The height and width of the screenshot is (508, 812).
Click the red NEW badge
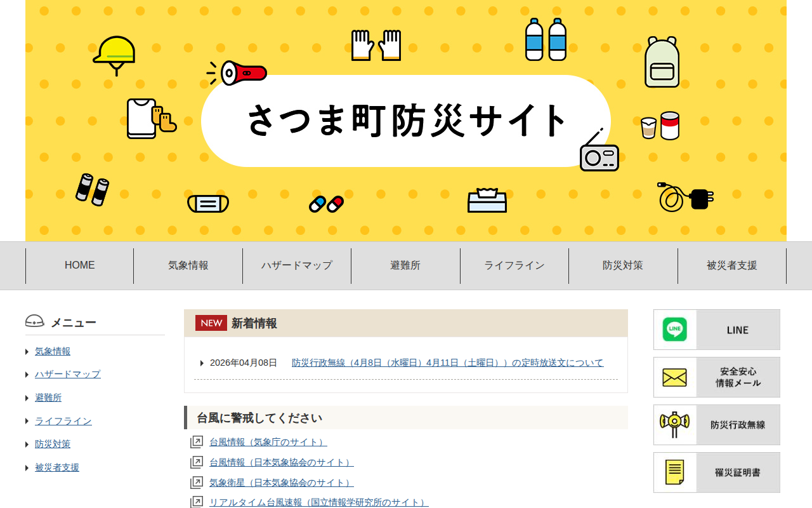211,323
